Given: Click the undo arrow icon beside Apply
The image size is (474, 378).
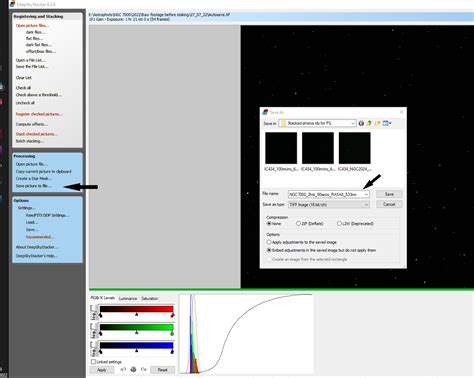Looking at the screenshot, I should click(123, 369).
